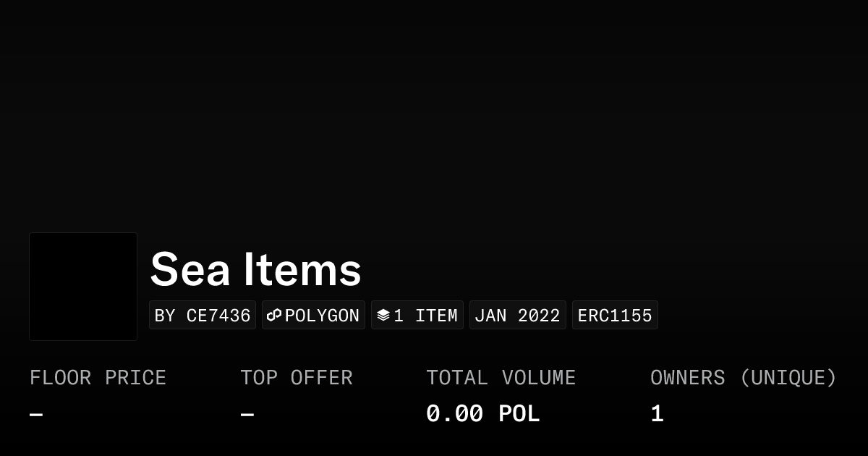Click the stacked layers icon
868x456 pixels.
[x=383, y=316]
